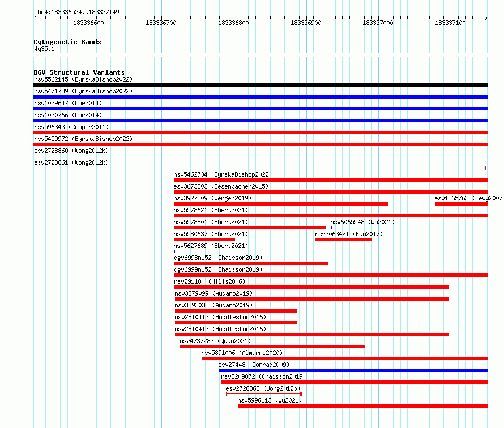Click the red nsv4737283 variant bar
Image resolution: width=504 pixels, height=428 pixels.
coord(272,346)
